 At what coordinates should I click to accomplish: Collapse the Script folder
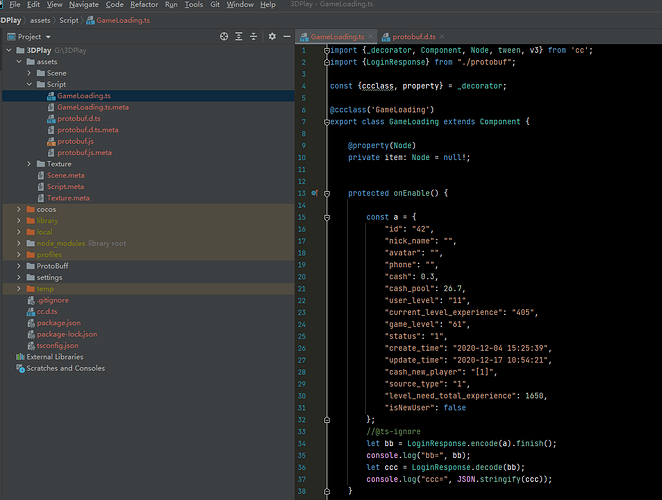coord(30,85)
